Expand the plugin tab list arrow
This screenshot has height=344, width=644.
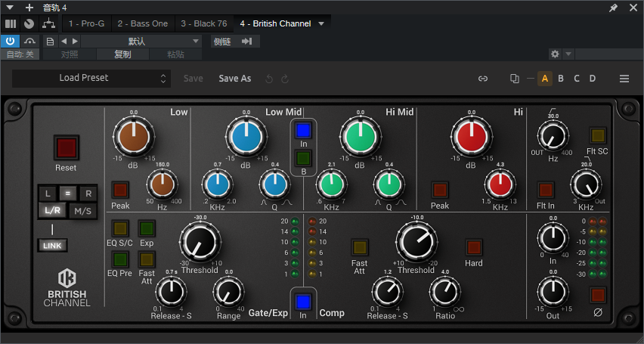pos(321,24)
